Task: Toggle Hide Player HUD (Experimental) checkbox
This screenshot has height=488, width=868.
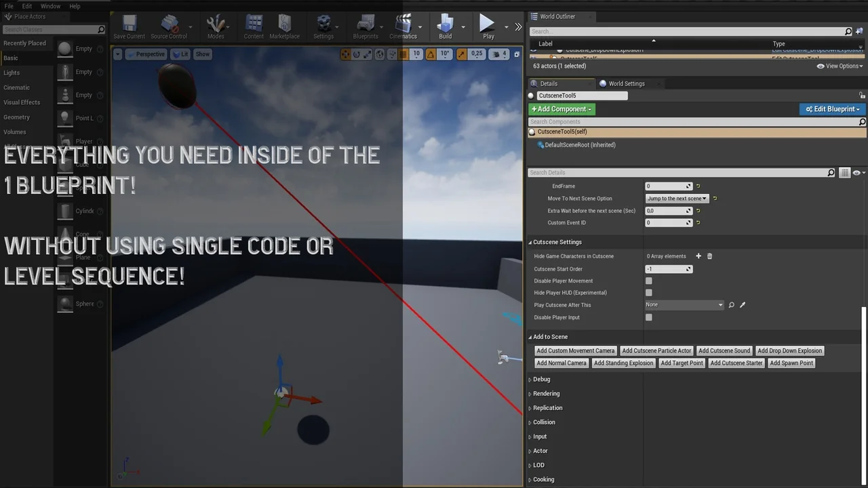Action: [649, 293]
